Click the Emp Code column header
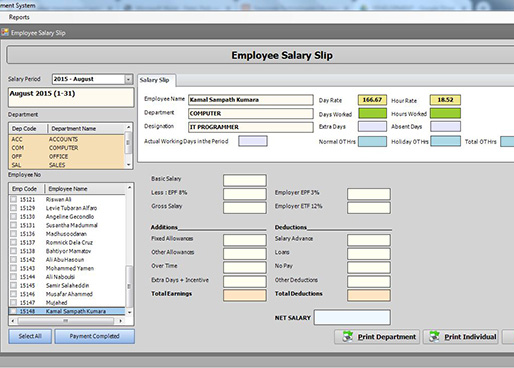 (27, 189)
